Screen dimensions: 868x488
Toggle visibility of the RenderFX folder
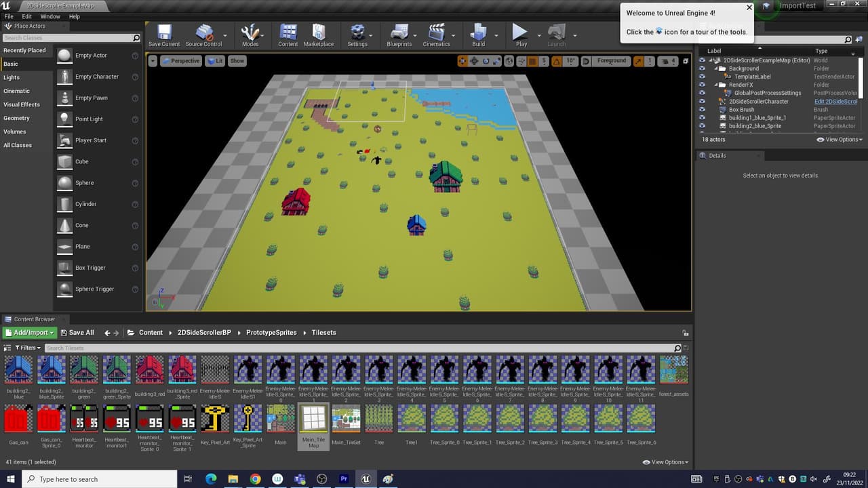tap(702, 85)
